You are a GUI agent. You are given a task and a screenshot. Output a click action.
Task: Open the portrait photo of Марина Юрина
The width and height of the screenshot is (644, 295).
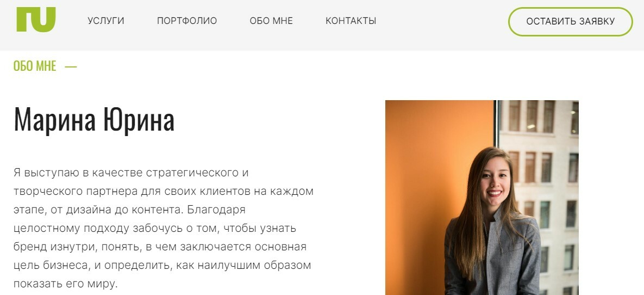[482, 198]
